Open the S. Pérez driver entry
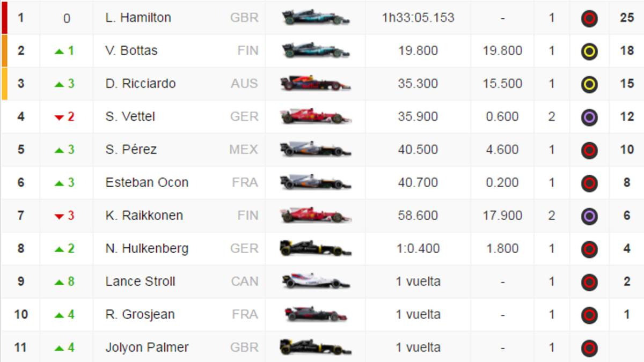Image resolution: width=644 pixels, height=362 pixels. [131, 149]
